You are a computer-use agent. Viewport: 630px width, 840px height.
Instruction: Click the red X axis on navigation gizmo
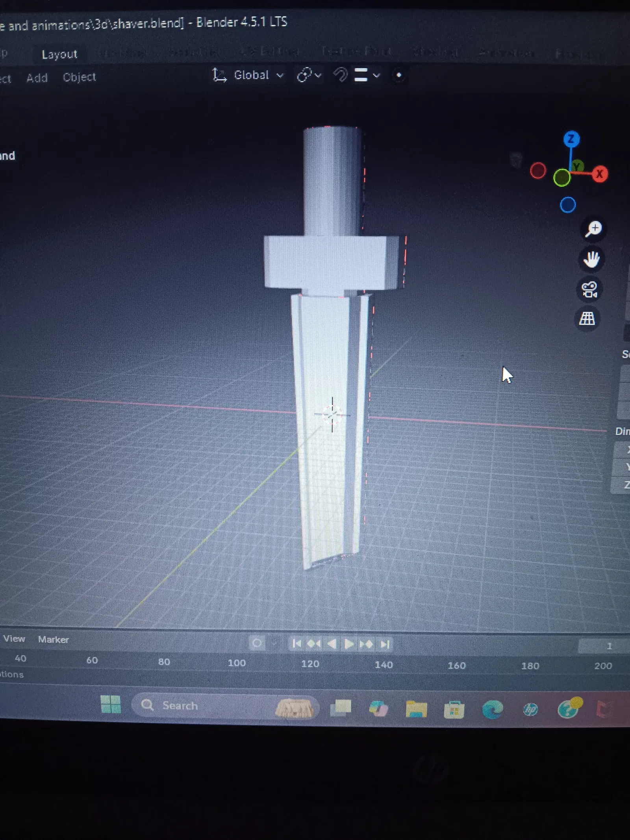(600, 174)
